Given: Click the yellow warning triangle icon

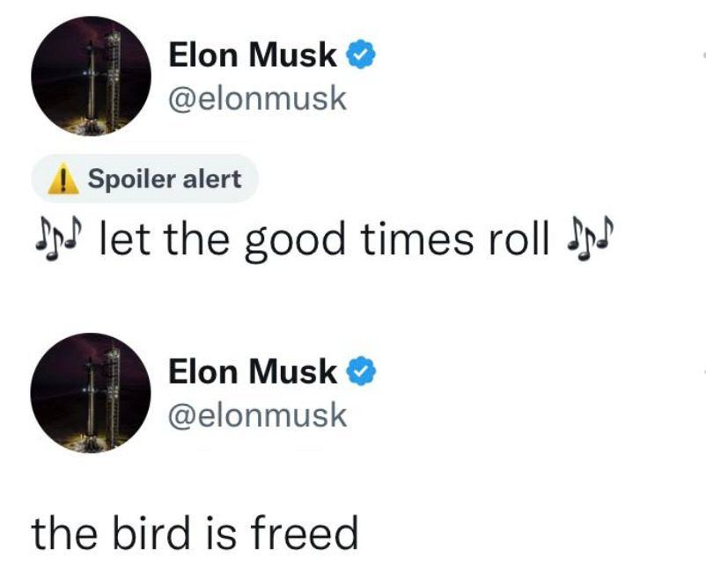Looking at the screenshot, I should coord(63,179).
